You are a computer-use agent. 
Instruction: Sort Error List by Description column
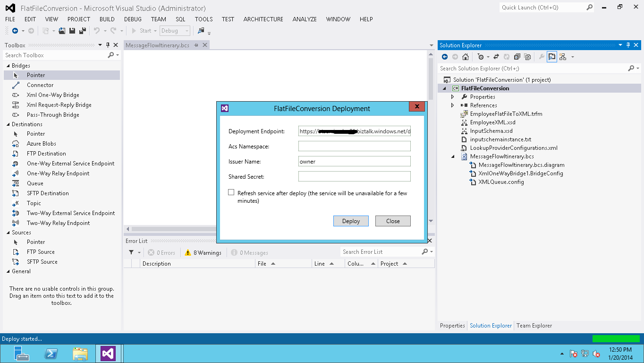click(x=197, y=264)
